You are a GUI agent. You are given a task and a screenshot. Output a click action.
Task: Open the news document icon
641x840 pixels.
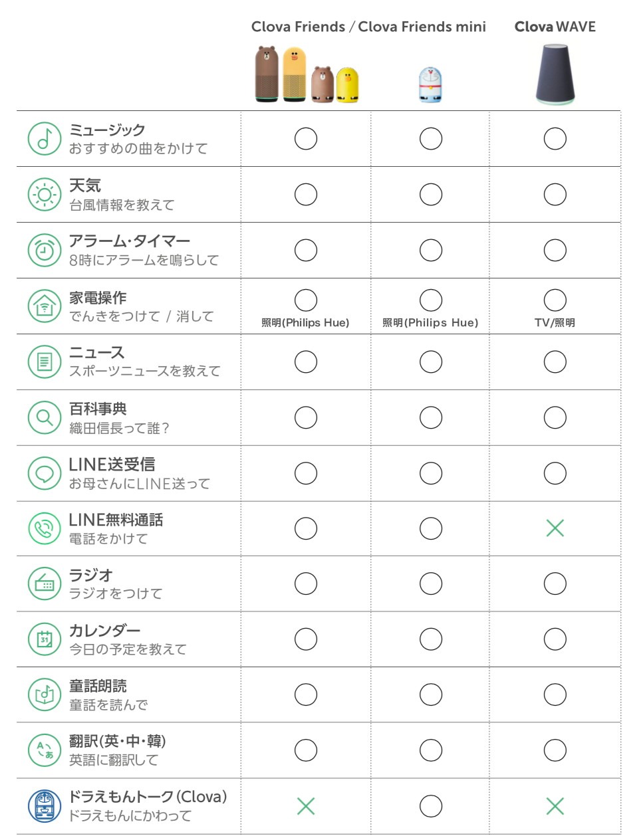coord(45,362)
